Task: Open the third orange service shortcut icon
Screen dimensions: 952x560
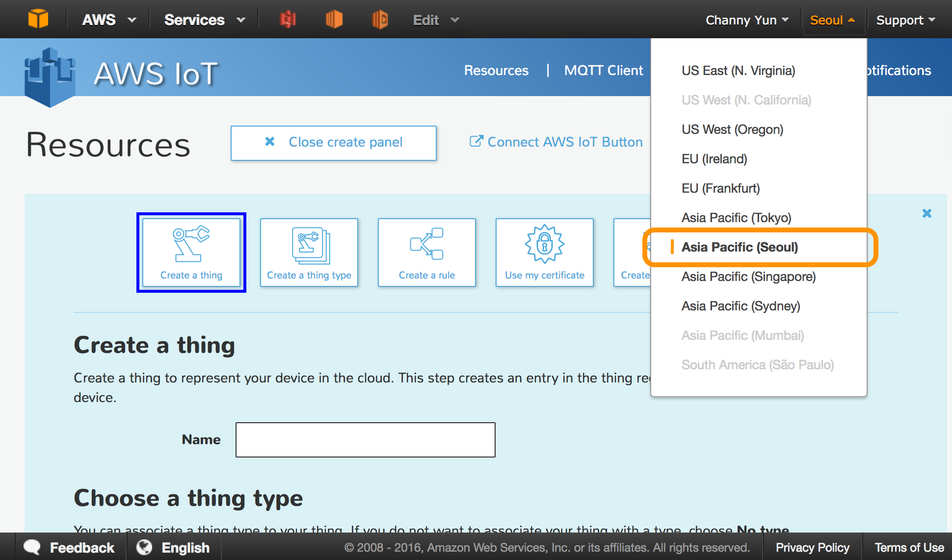Action: pos(380,20)
